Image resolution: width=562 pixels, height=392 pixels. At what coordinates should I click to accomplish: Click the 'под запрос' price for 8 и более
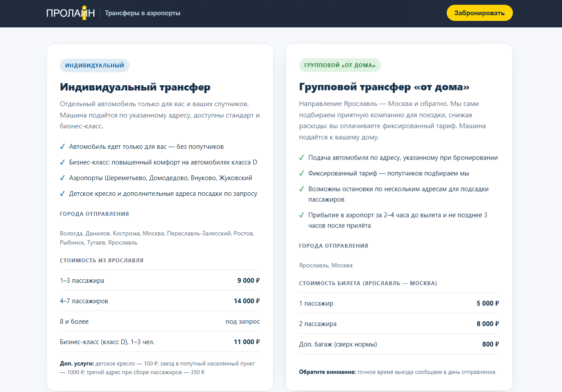click(x=243, y=322)
